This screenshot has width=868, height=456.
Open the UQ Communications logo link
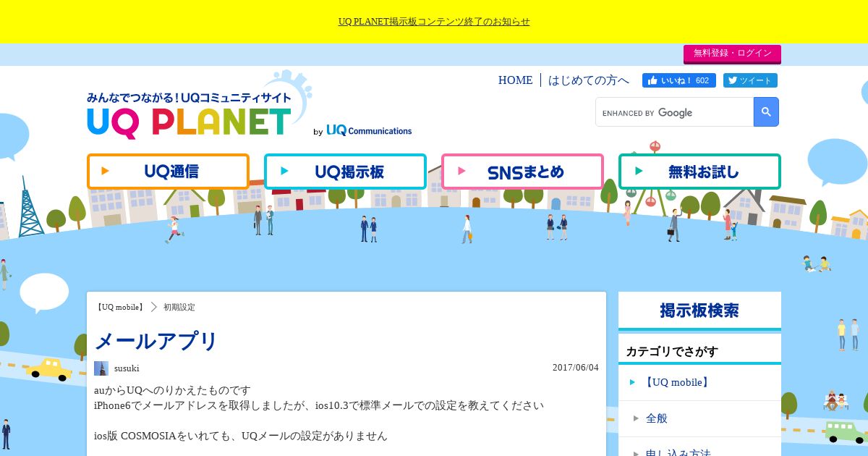click(x=369, y=131)
